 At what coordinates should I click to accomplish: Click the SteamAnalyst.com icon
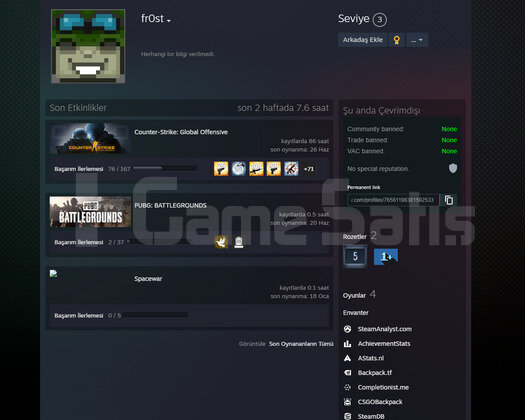(348, 329)
